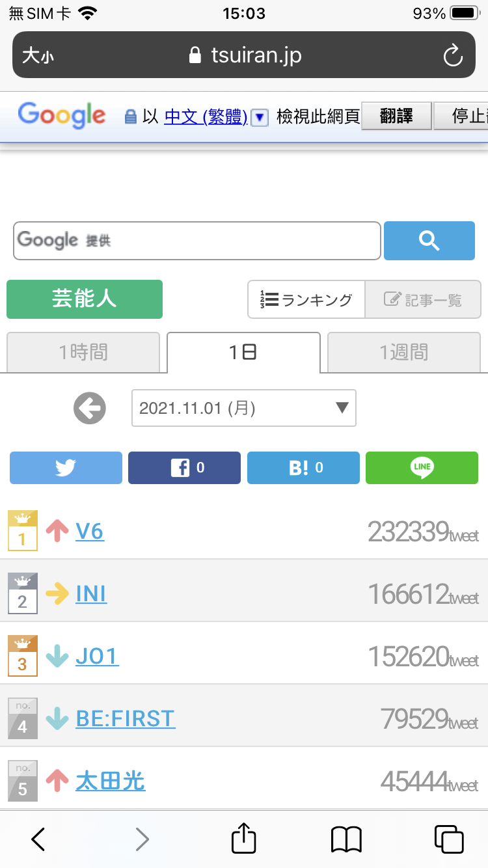The image size is (488, 868).
Task: Click the yellow right arrow beside INI
Action: tap(57, 594)
